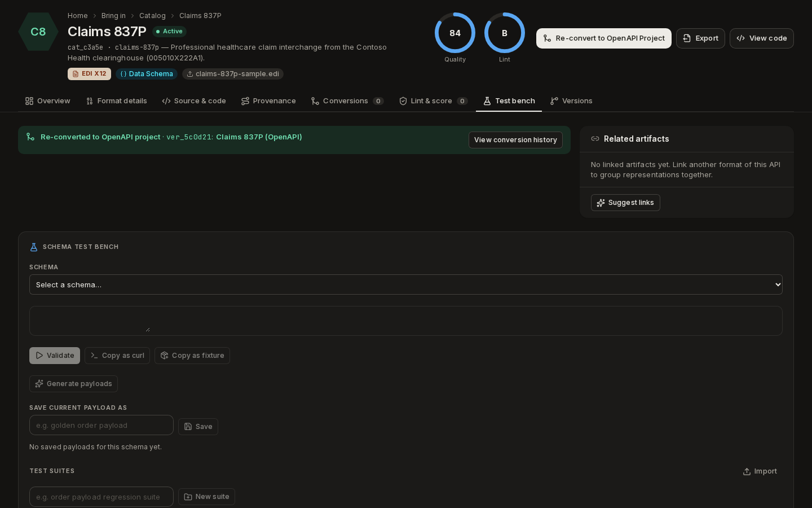Switch to the Format details tab
812x508 pixels.
pos(117,101)
